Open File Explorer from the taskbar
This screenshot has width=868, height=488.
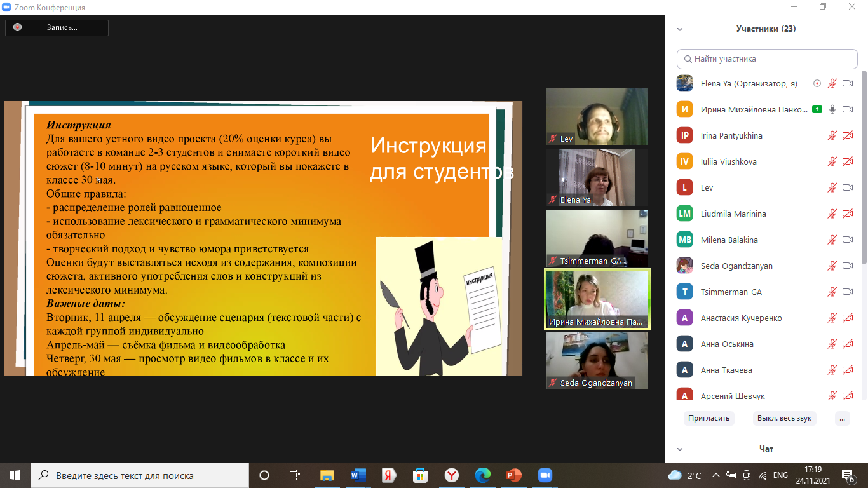pos(327,475)
